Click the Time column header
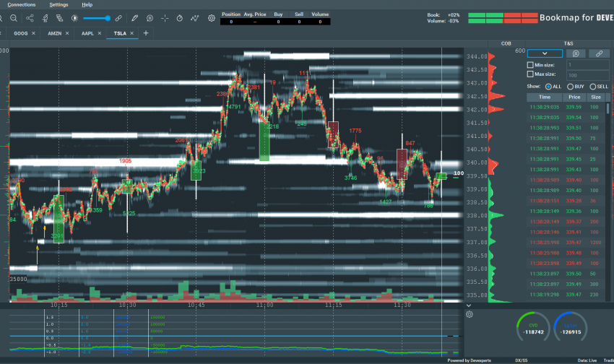 pos(545,97)
